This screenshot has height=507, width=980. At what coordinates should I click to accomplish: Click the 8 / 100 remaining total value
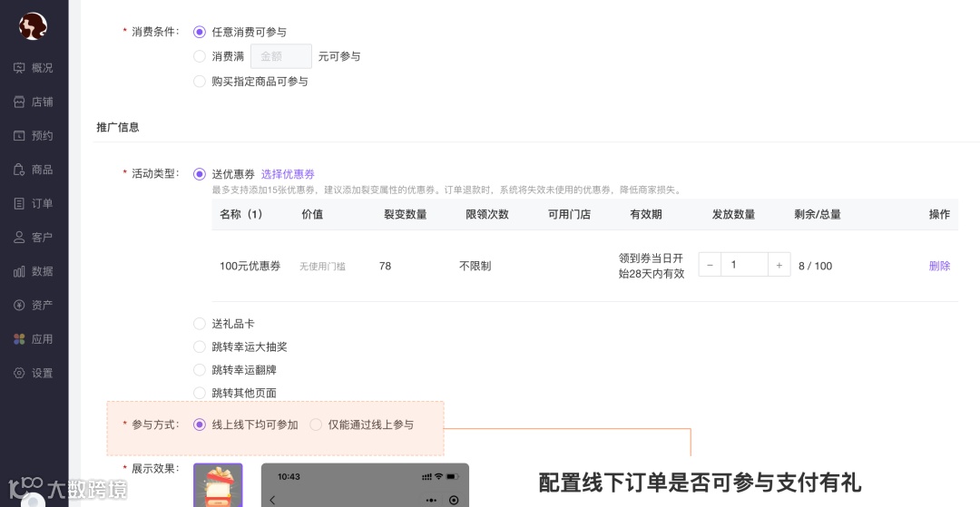pyautogui.click(x=816, y=266)
